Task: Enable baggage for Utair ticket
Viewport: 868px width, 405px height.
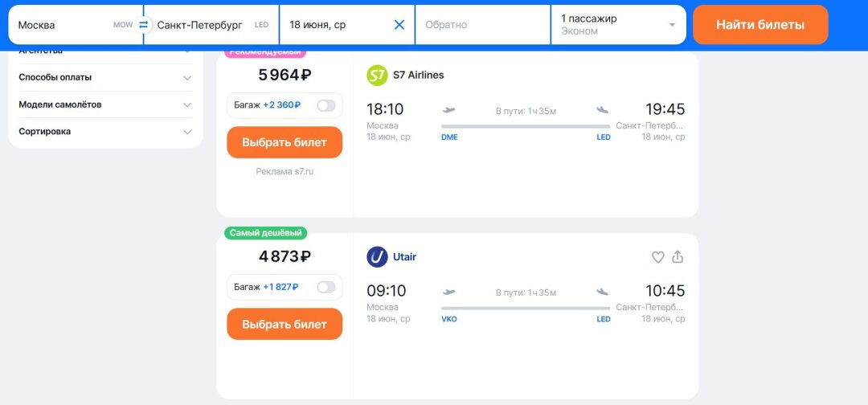Action: click(x=325, y=287)
